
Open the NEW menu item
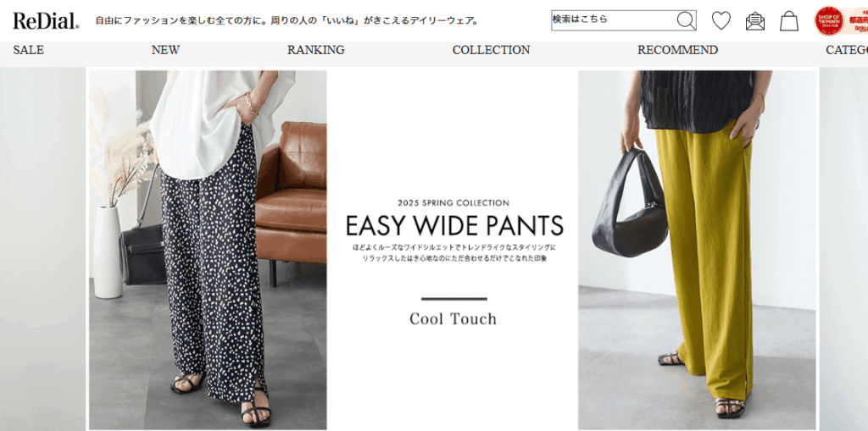(x=165, y=50)
